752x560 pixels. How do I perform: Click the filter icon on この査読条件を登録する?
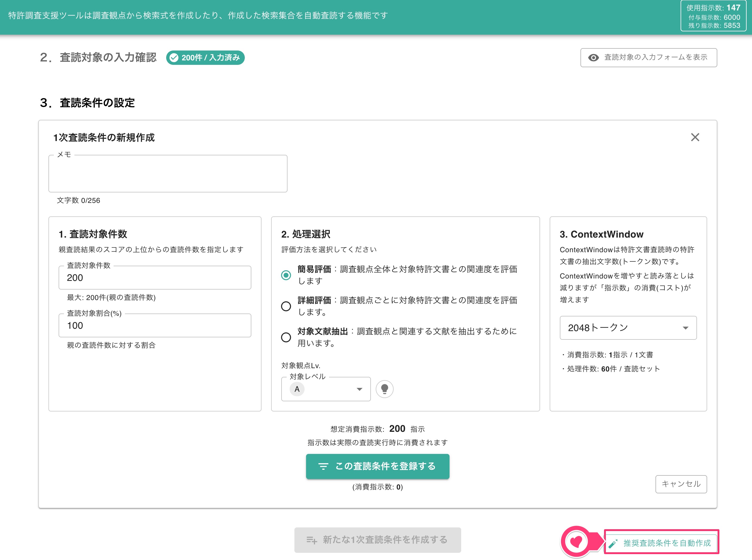click(x=323, y=466)
